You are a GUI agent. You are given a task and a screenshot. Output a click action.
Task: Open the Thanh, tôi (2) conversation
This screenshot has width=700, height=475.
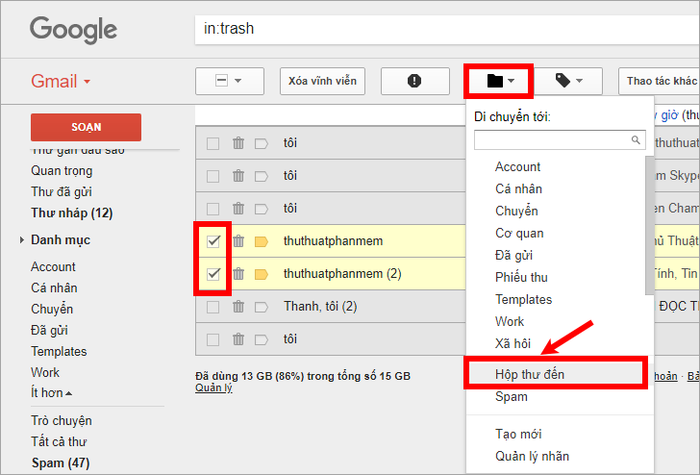(320, 306)
